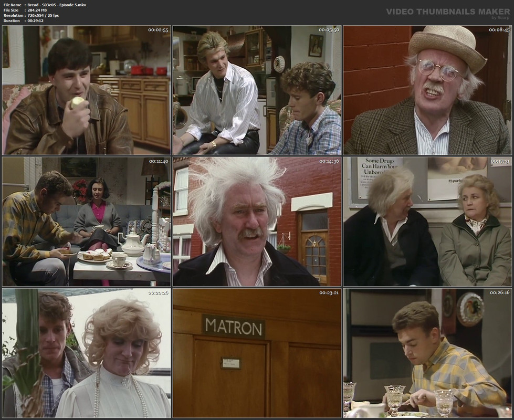Viewport: 514px width, 420px height.
Task: Open the thumbnail at 00:17:31
Action: (427, 222)
